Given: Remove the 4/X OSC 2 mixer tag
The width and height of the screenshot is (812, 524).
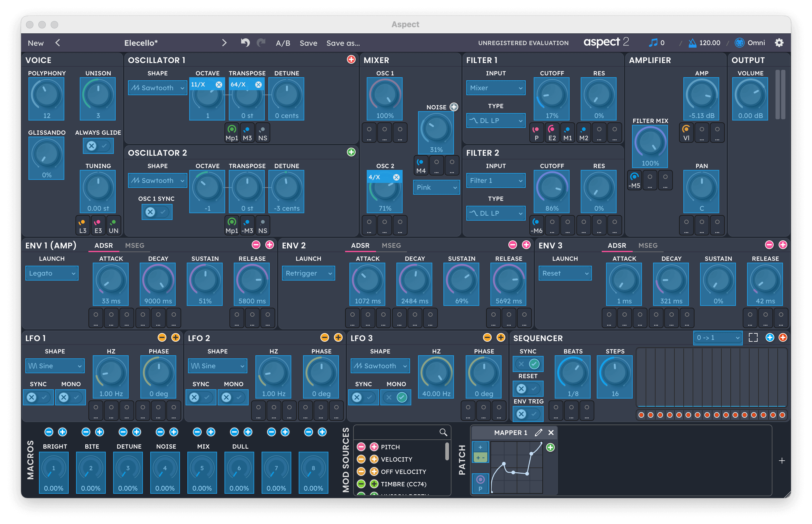Looking at the screenshot, I should tap(396, 177).
